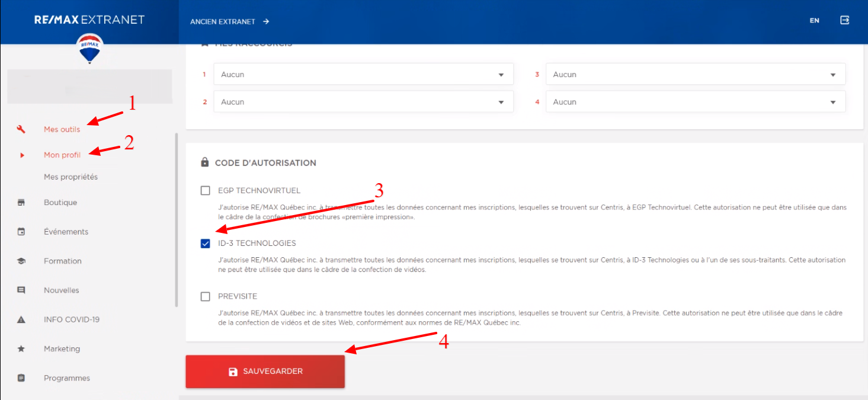Go to Boutique section
Viewport: 868px width, 400px height.
click(x=60, y=203)
